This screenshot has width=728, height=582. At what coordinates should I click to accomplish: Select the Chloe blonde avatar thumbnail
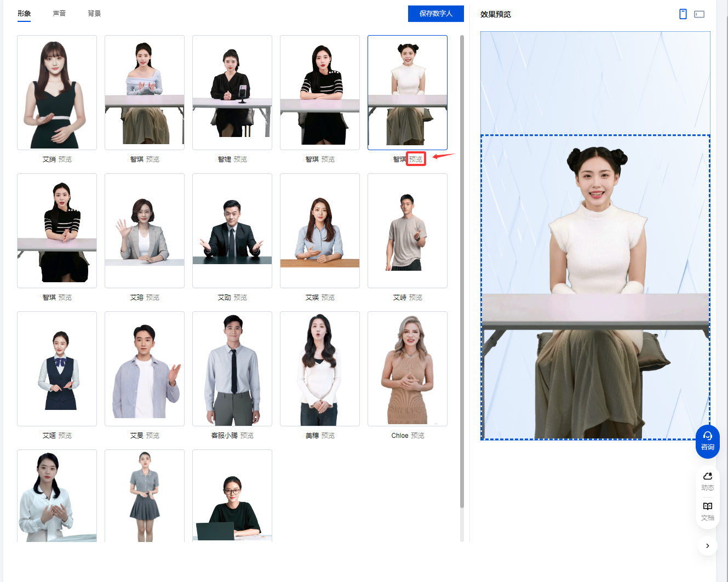point(408,369)
